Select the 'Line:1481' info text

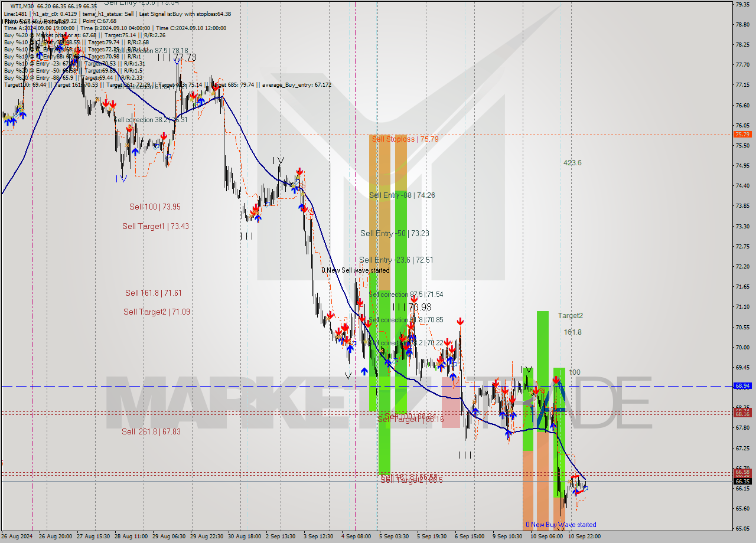click(15, 14)
